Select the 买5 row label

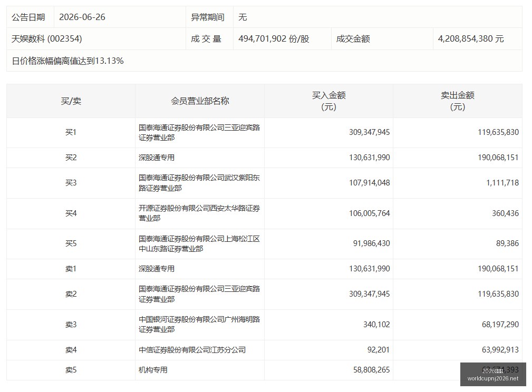tap(71, 243)
